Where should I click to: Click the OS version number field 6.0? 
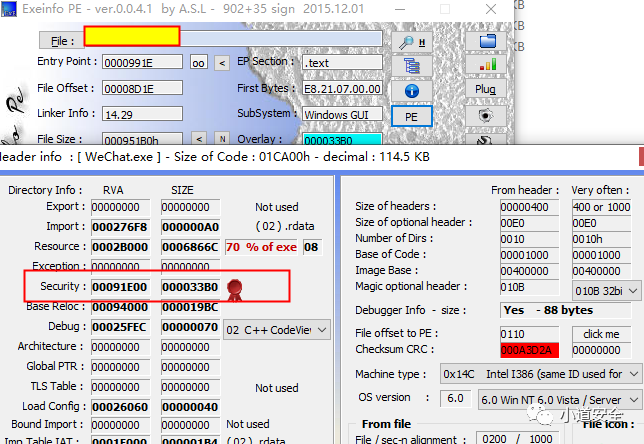(x=455, y=398)
